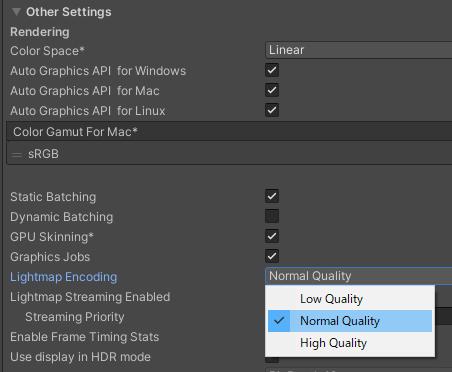452x372 pixels.
Task: Uncheck Auto Graphics API for Windows
Action: coord(272,70)
